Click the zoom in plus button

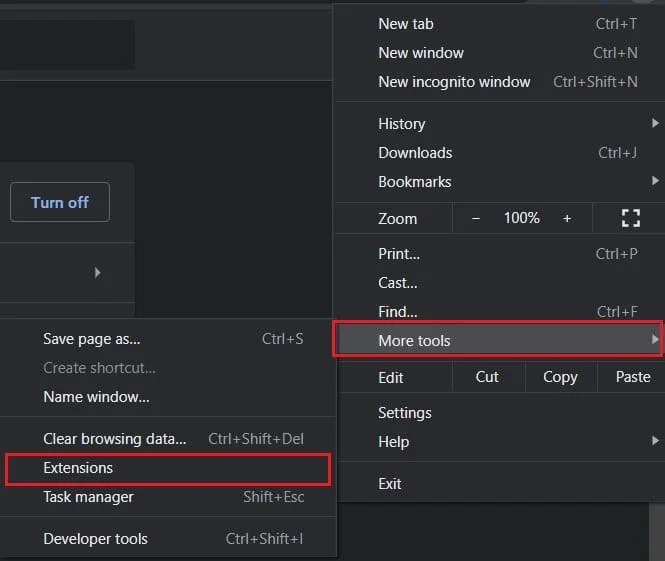(567, 218)
